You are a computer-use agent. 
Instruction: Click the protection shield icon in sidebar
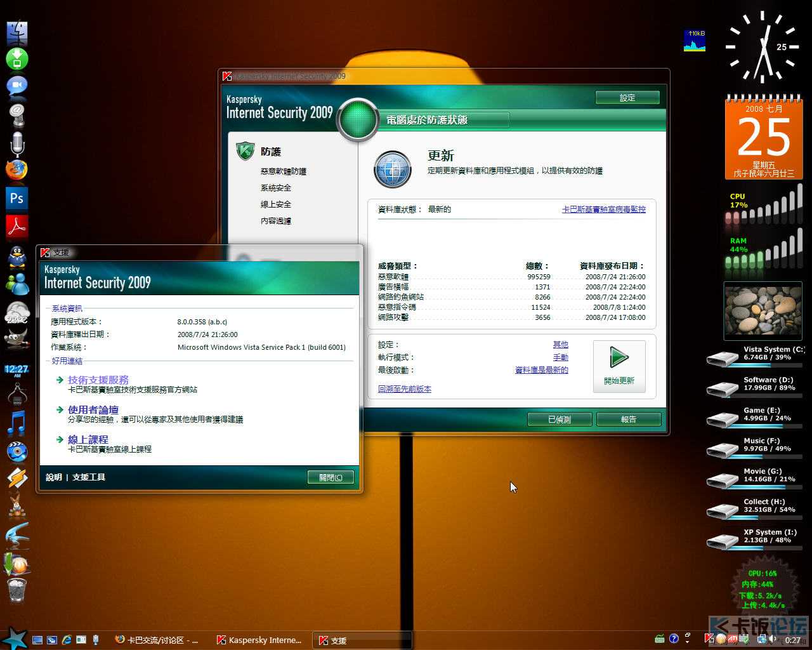(x=246, y=151)
